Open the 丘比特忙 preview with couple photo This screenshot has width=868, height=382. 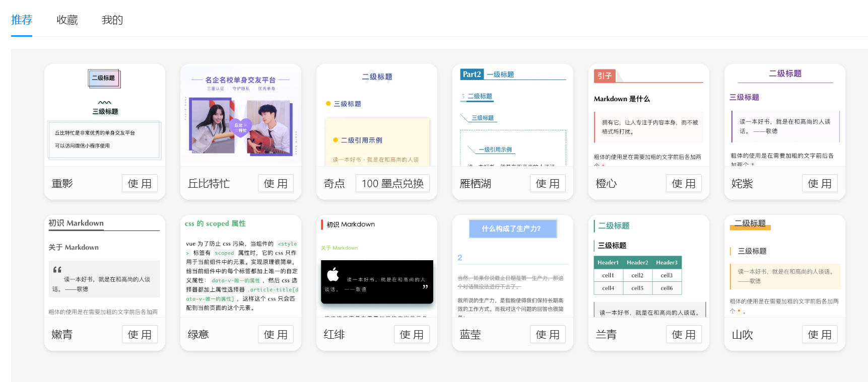tap(241, 115)
